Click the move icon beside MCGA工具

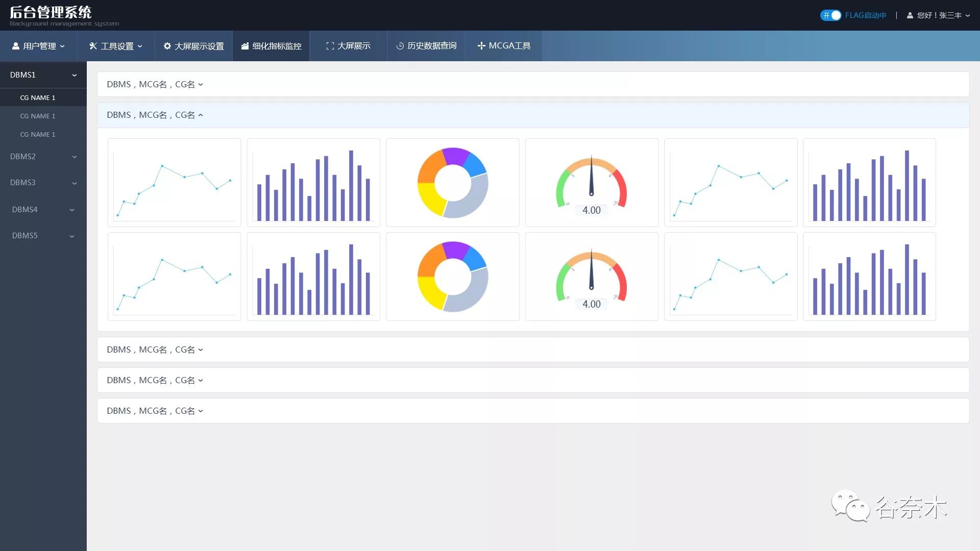(481, 46)
